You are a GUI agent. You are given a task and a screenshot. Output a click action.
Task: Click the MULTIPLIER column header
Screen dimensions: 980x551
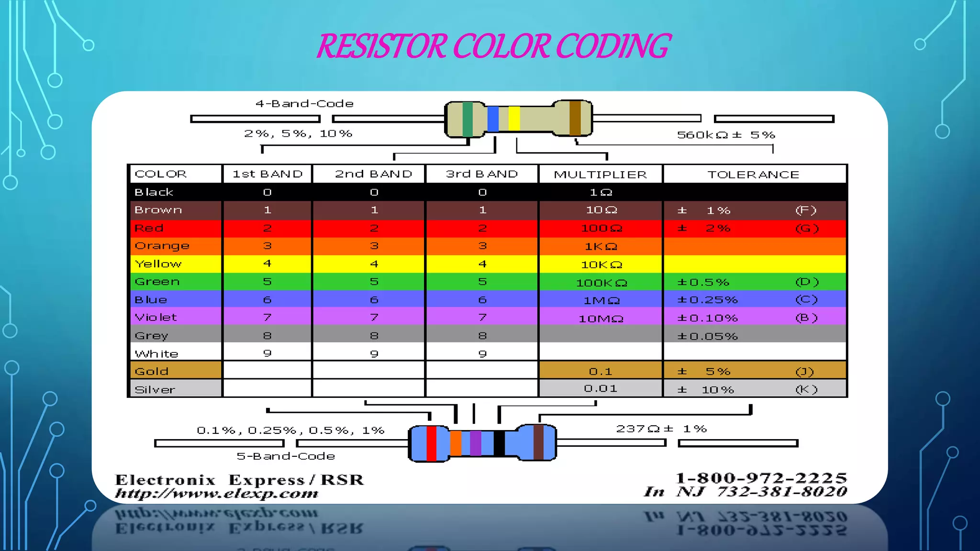pos(601,175)
